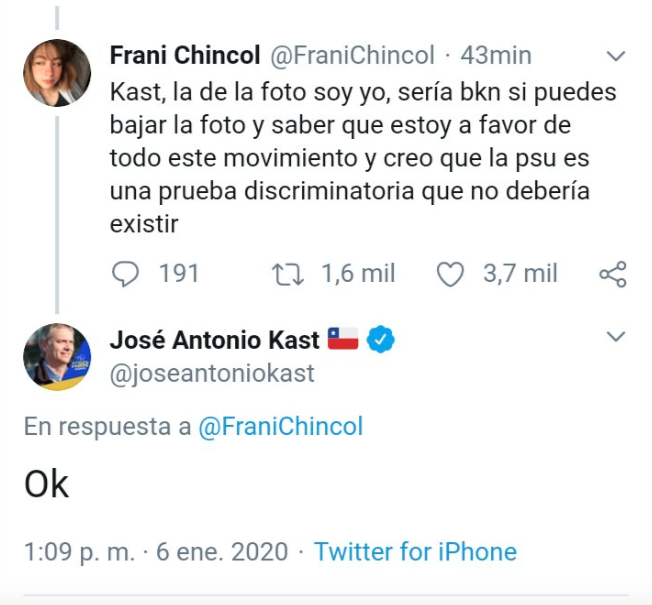
Task: Open the share icon on Frani's tweet
Action: (613, 274)
